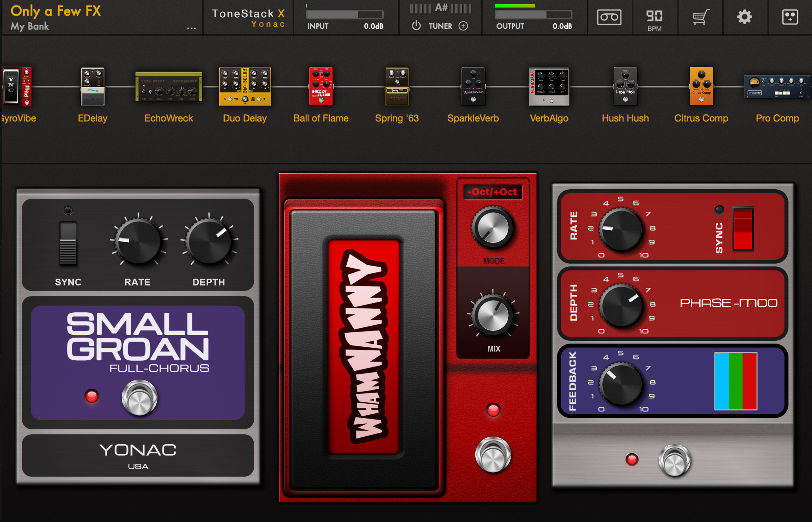The width and height of the screenshot is (812, 522).
Task: Click the EchoWreck label
Action: (x=169, y=118)
